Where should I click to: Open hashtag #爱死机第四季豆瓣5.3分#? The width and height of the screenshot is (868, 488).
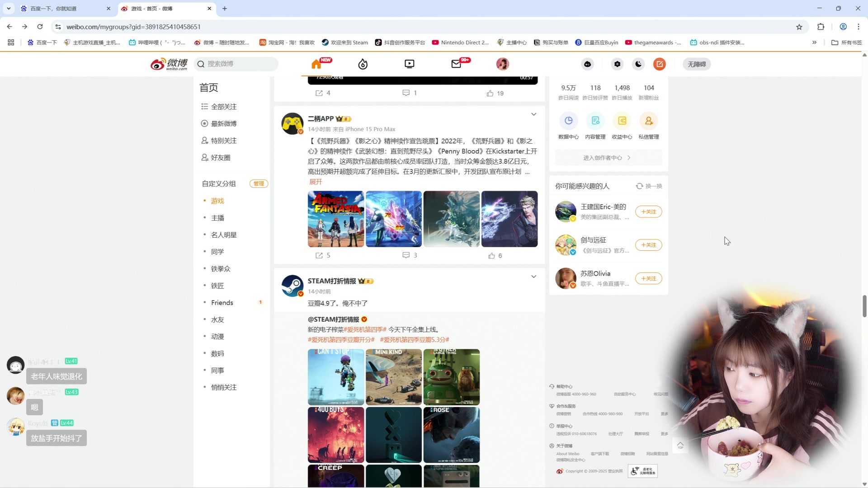[415, 340]
